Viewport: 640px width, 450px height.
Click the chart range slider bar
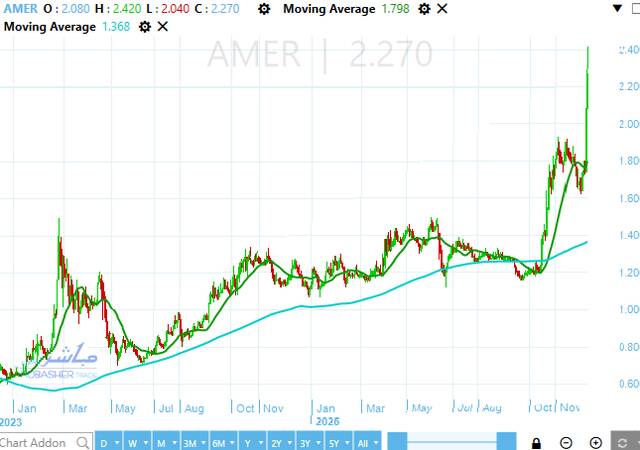(x=452, y=442)
